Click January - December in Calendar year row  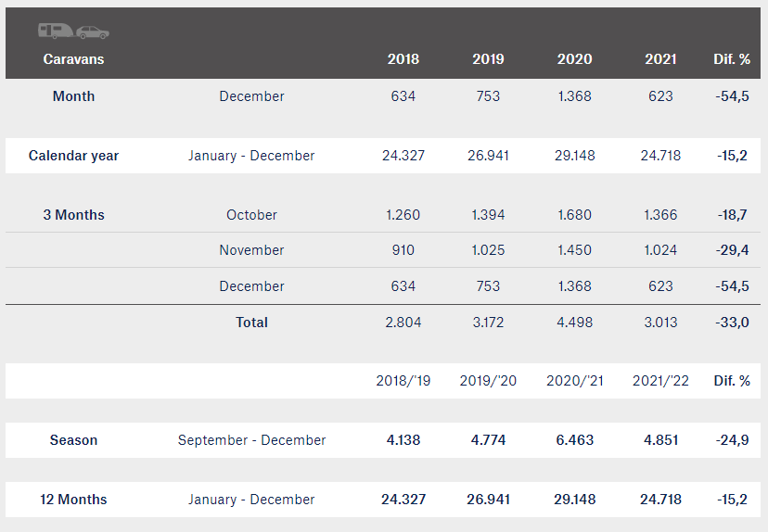(x=251, y=156)
